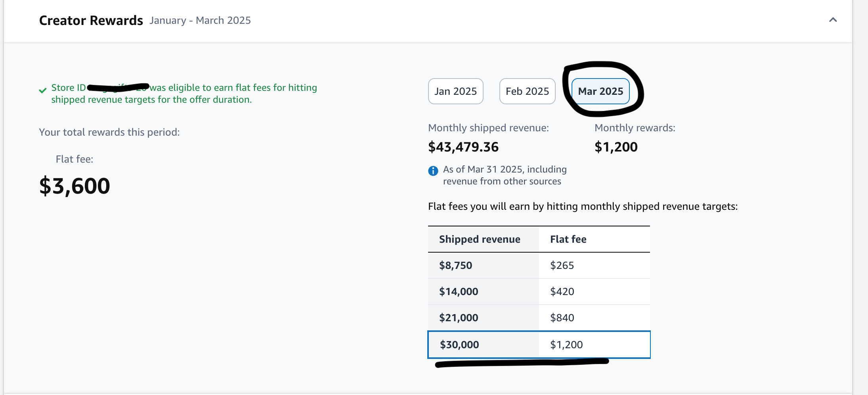Viewport: 868px width, 395px height.
Task: Click the $265 flat fee cell
Action: point(562,265)
